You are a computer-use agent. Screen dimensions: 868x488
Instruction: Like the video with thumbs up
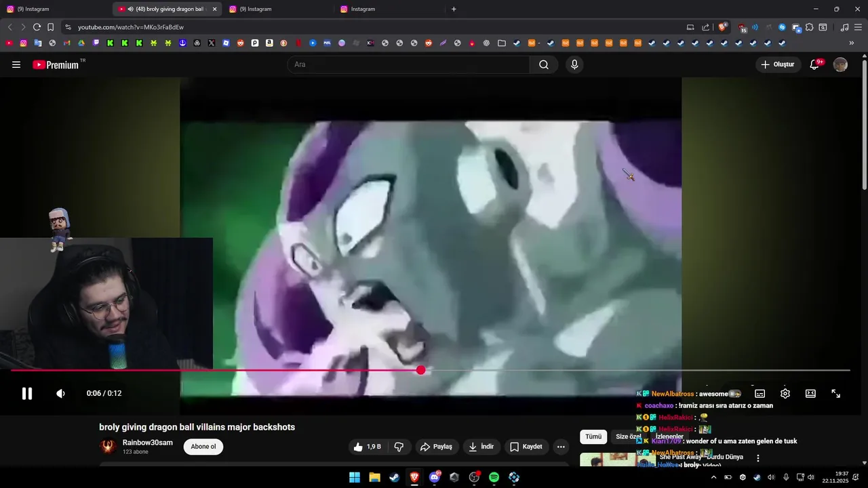point(367,447)
